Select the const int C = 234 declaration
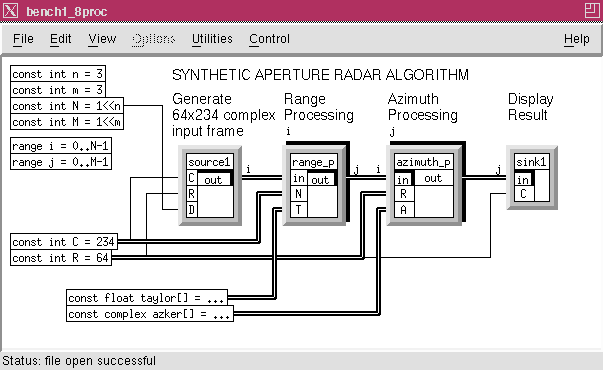The image size is (603, 370). (64, 242)
